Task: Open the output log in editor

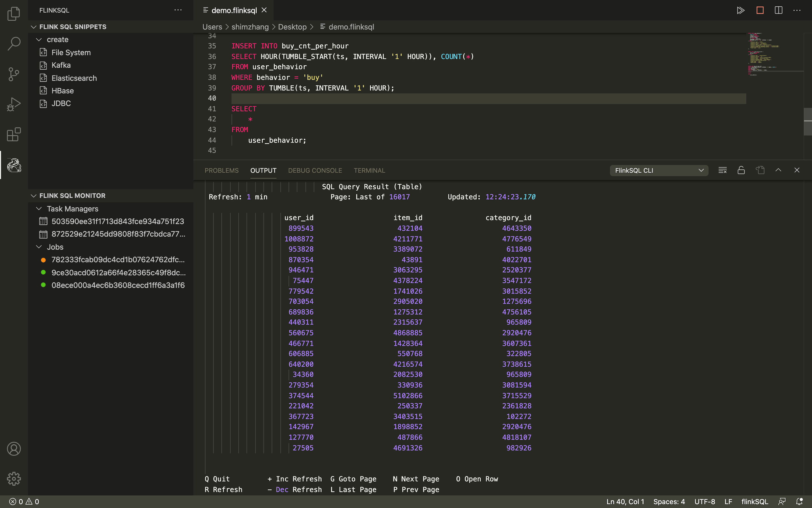Action: (x=760, y=170)
